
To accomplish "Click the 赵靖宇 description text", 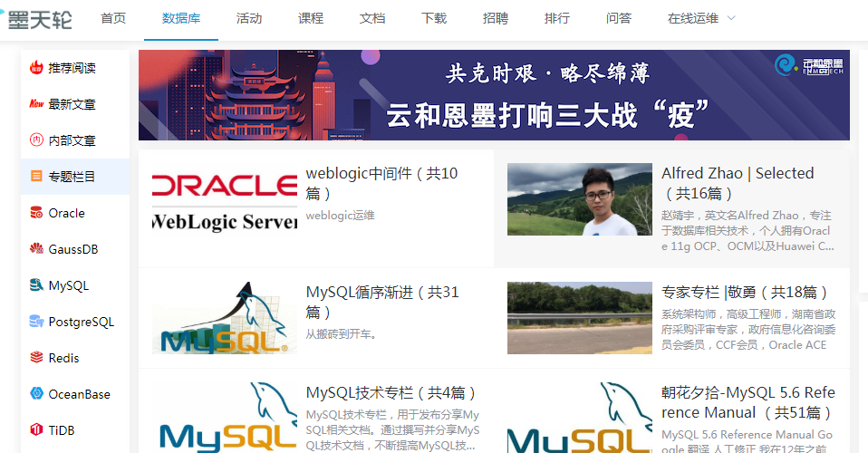I will click(x=747, y=231).
